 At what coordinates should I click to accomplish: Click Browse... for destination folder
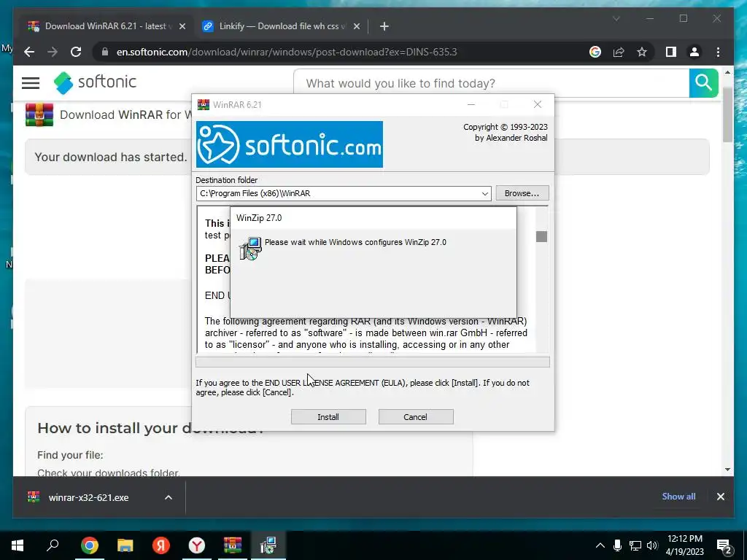522,192
